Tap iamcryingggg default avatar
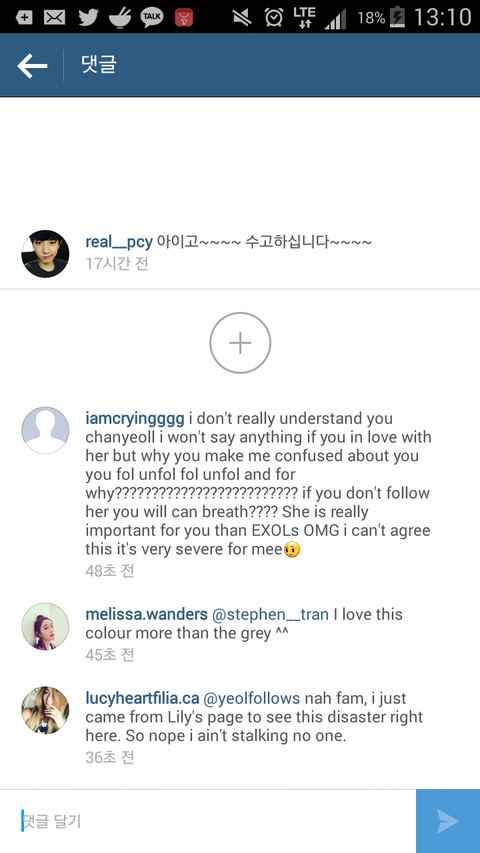The image size is (480, 853). pos(45,430)
